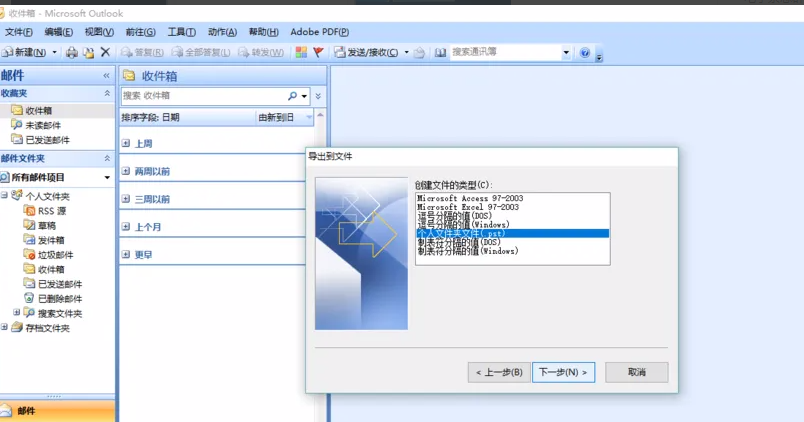Collapse the 邮件文件夹 section
The image size is (804, 422).
coord(107,158)
